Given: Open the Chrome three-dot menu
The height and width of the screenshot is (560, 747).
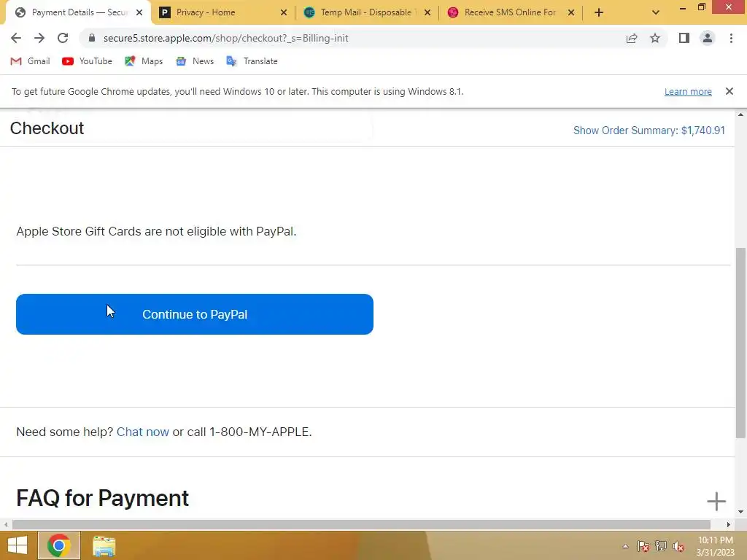Looking at the screenshot, I should (731, 38).
